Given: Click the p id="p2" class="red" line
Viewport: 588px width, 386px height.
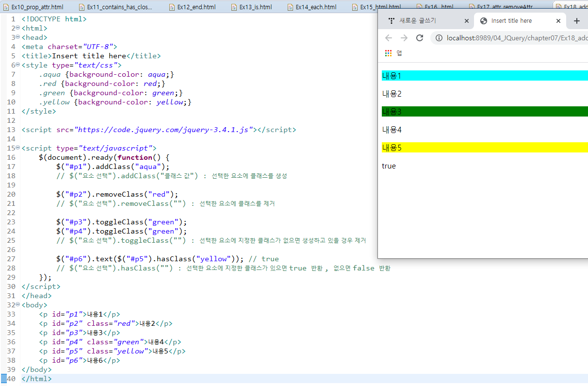Looking at the screenshot, I should tap(106, 323).
